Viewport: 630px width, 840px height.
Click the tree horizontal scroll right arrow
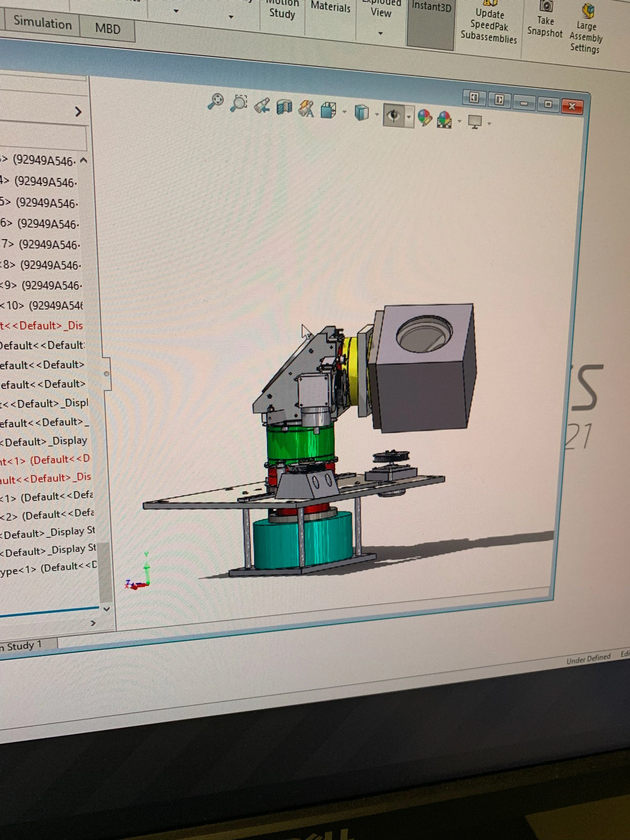93,623
